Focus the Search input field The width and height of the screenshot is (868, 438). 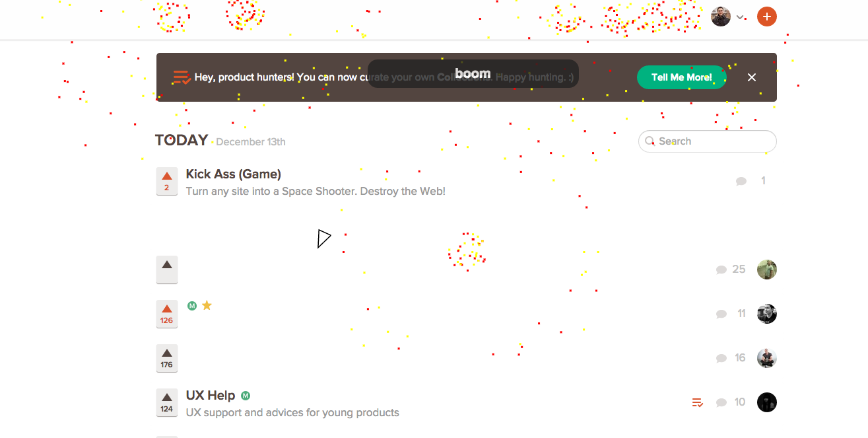coord(707,141)
